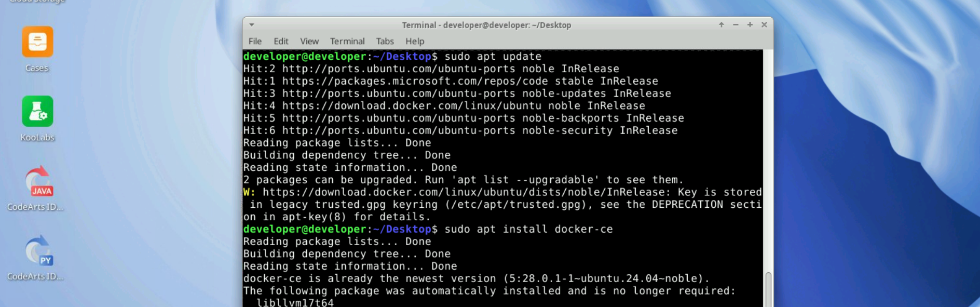Click the Terminal vertical scrollbar thumb
Viewport: 980px width, 307px height.
[x=768, y=289]
